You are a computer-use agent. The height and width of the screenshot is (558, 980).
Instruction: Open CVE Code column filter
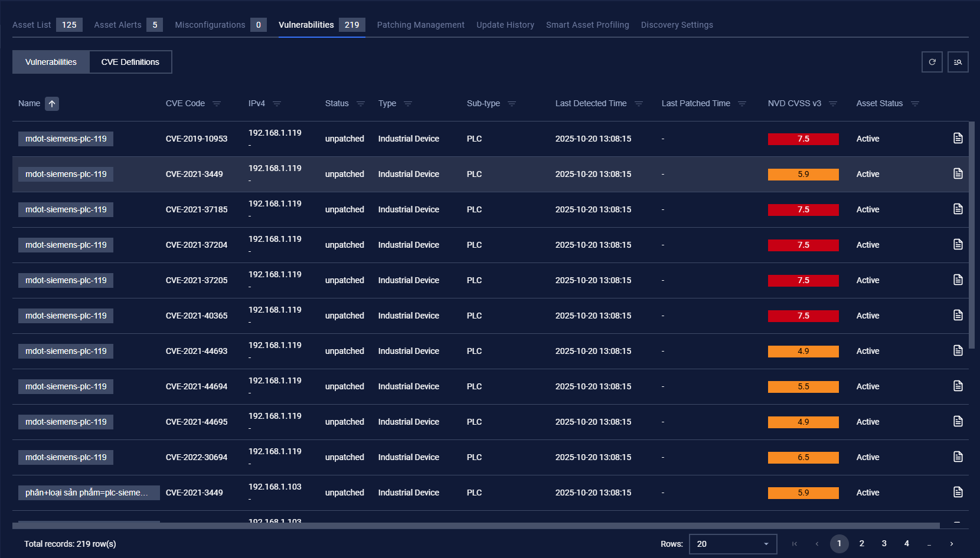[217, 104]
